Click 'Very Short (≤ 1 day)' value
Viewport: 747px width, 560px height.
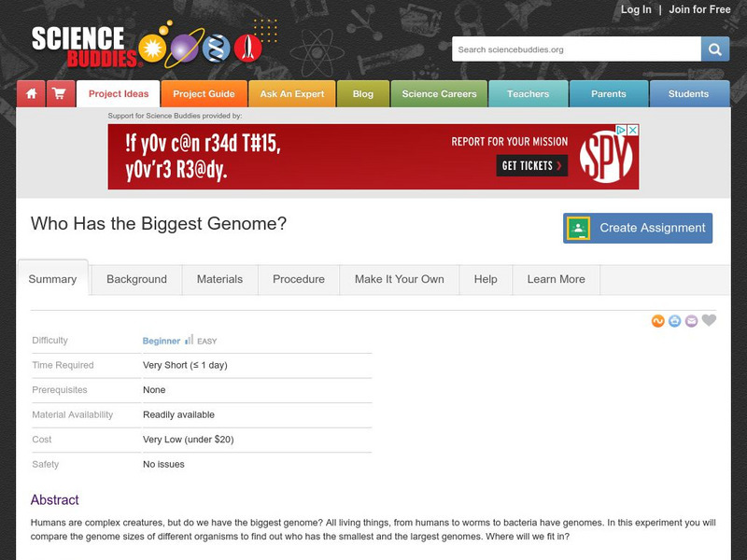coord(185,365)
